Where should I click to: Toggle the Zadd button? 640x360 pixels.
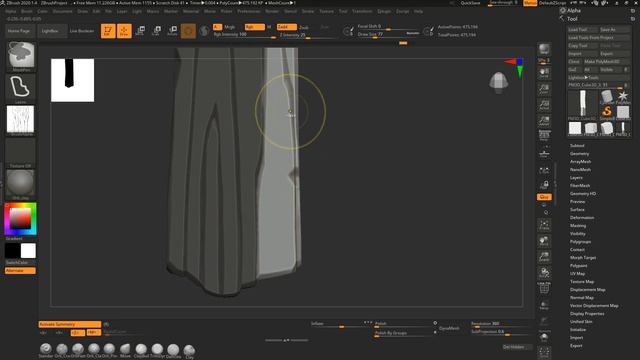pos(287,27)
